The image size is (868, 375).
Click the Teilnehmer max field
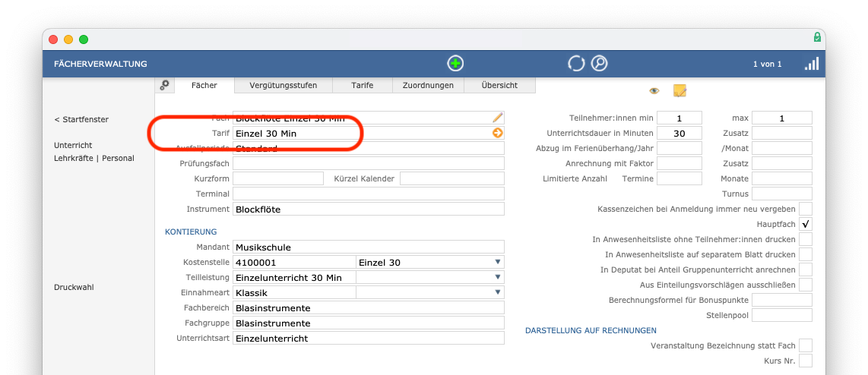click(x=781, y=118)
